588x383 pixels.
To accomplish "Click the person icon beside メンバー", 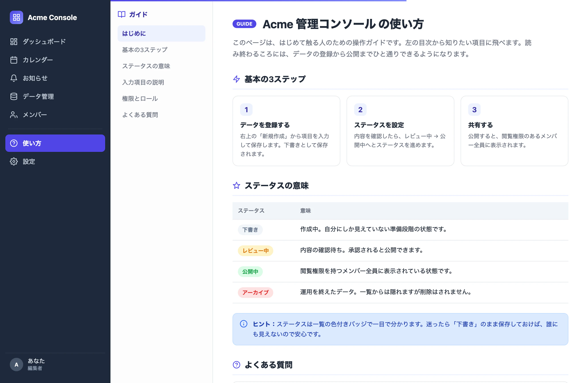I will coord(14,115).
